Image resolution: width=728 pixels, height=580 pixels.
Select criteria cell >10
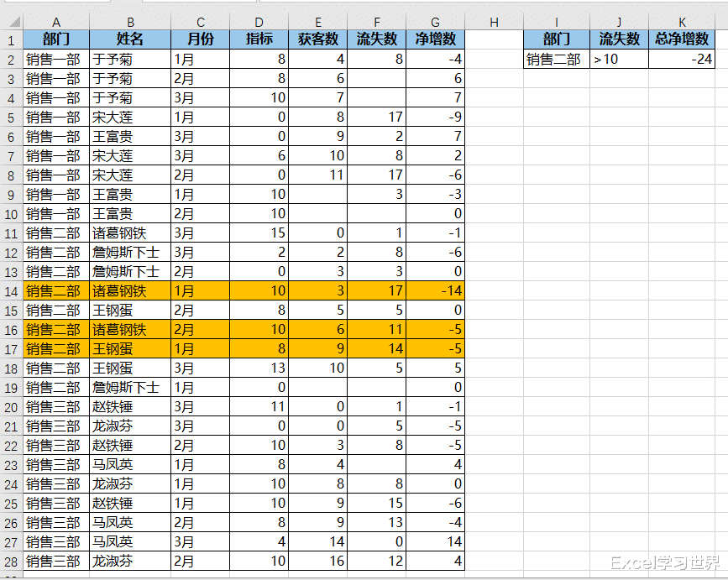point(620,59)
